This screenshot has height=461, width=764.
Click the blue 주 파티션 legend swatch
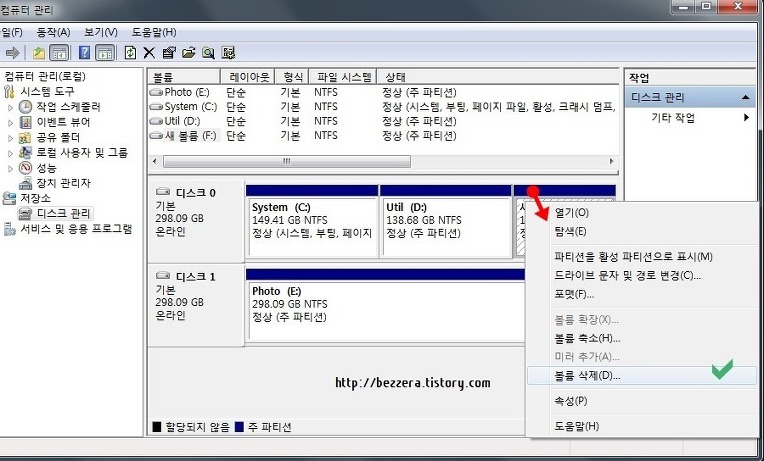pyautogui.click(x=239, y=427)
